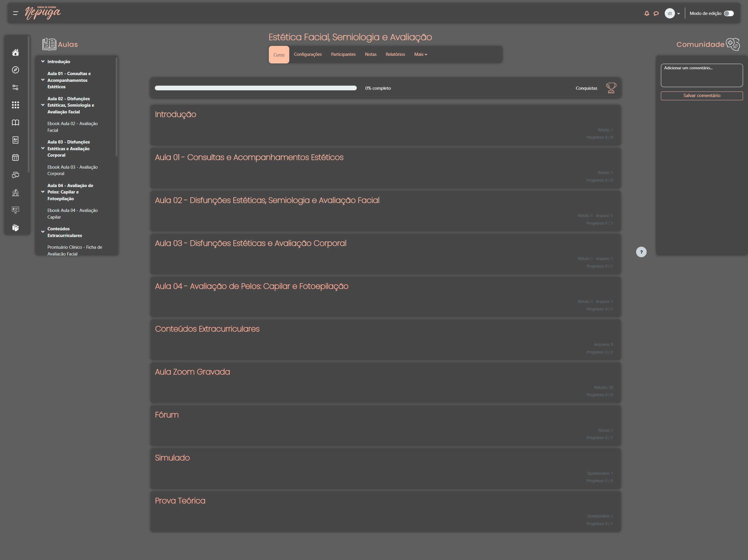
Task: Open the notifications bell
Action: point(647,13)
